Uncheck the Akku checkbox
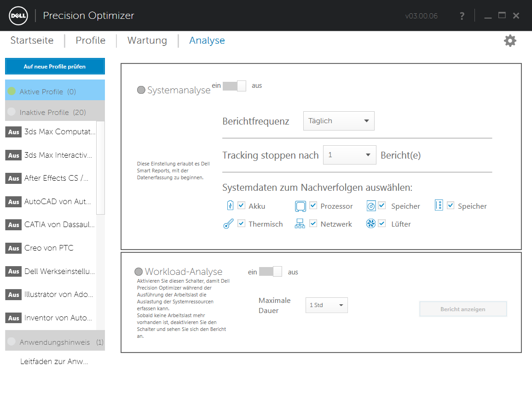The width and height of the screenshot is (532, 393). tap(241, 205)
